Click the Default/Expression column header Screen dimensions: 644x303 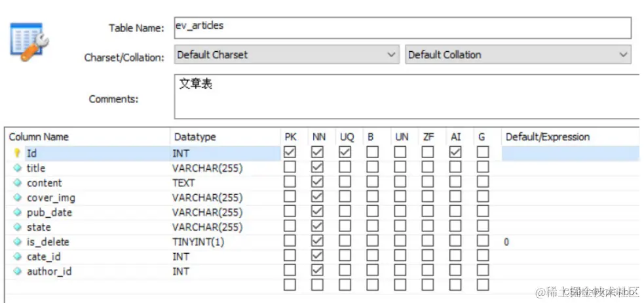click(x=548, y=137)
